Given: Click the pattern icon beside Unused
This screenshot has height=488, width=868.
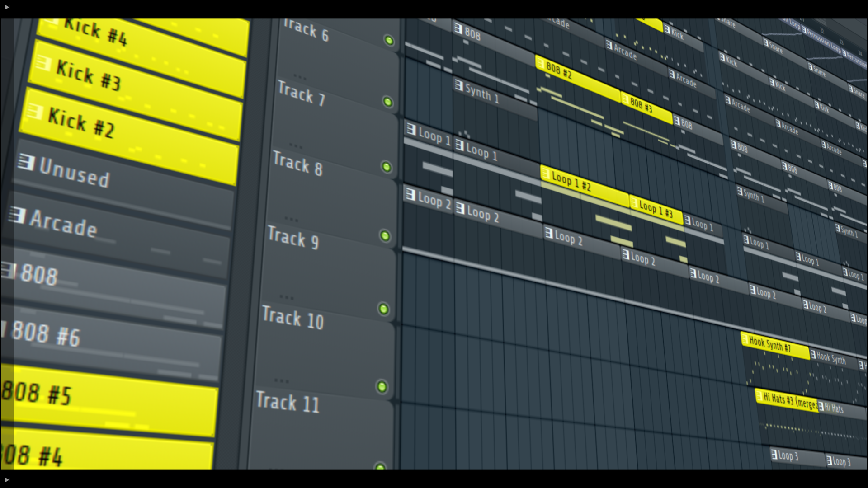Looking at the screenshot, I should click(x=26, y=162).
